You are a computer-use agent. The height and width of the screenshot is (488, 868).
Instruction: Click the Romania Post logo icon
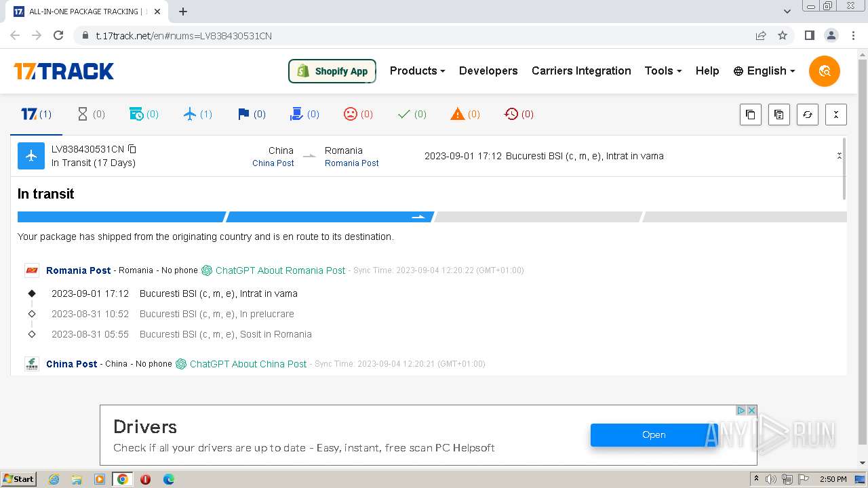32,270
